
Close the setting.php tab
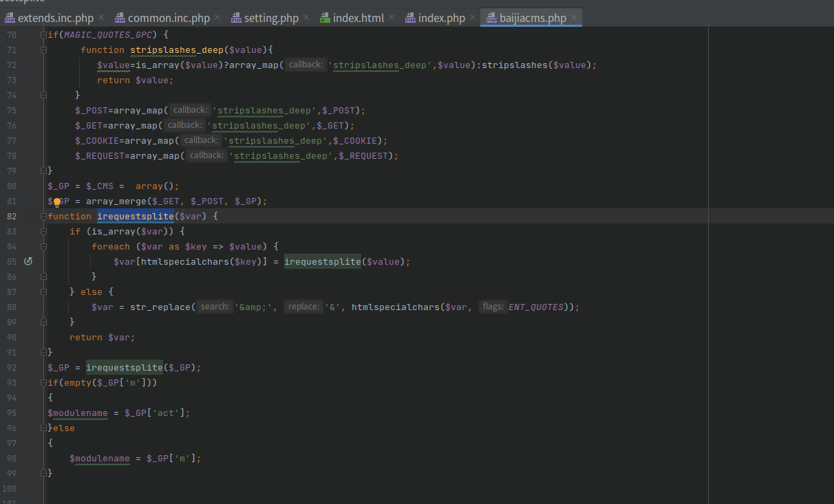306,18
